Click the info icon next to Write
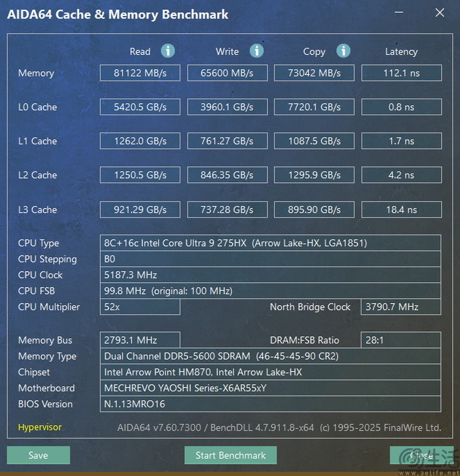The width and height of the screenshot is (460, 476). click(x=256, y=51)
